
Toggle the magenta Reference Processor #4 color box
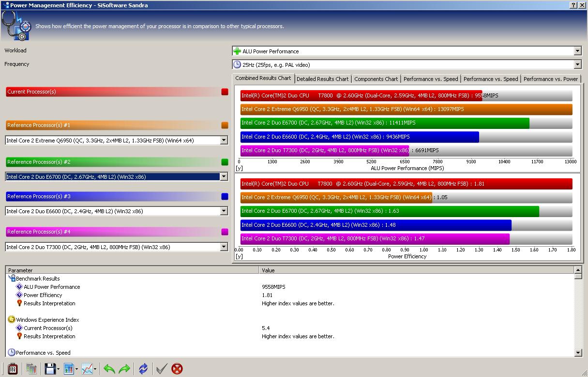point(225,232)
